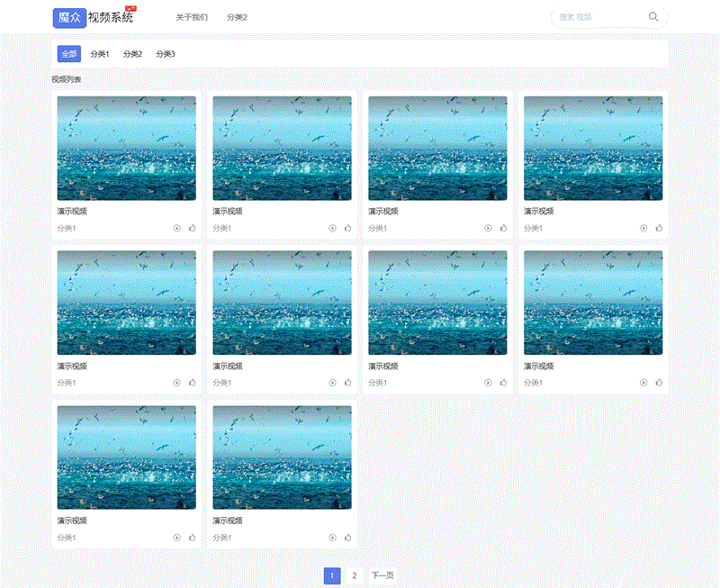
Task: Click the 演示视频 title of third top-row card
Action: pos(382,212)
